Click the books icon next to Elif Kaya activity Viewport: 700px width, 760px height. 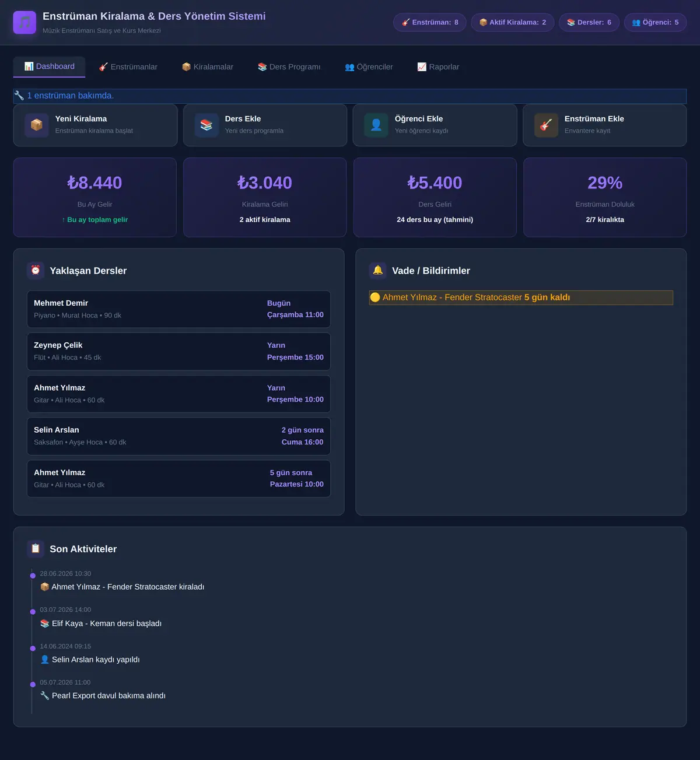point(45,624)
